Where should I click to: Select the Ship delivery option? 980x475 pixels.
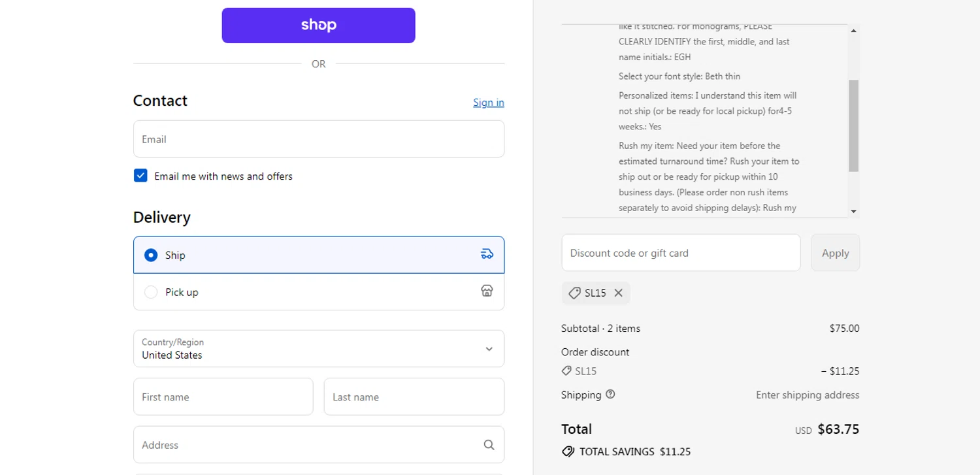(151, 255)
